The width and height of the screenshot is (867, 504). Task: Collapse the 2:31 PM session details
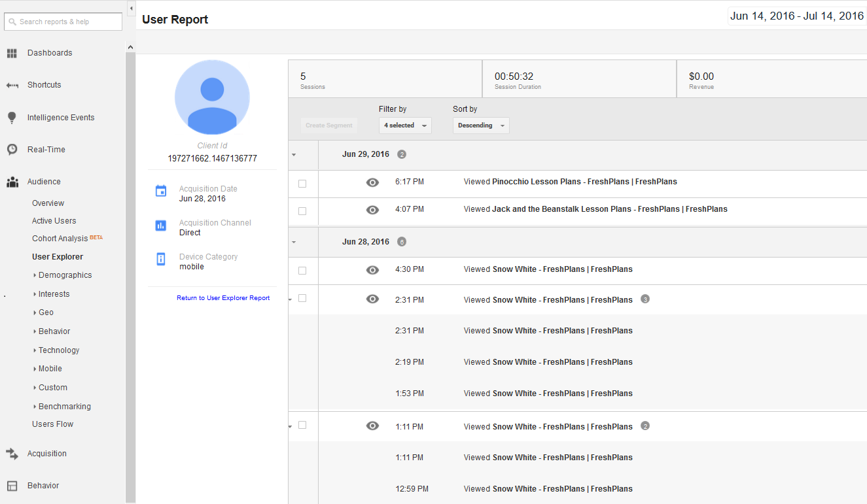click(x=291, y=300)
